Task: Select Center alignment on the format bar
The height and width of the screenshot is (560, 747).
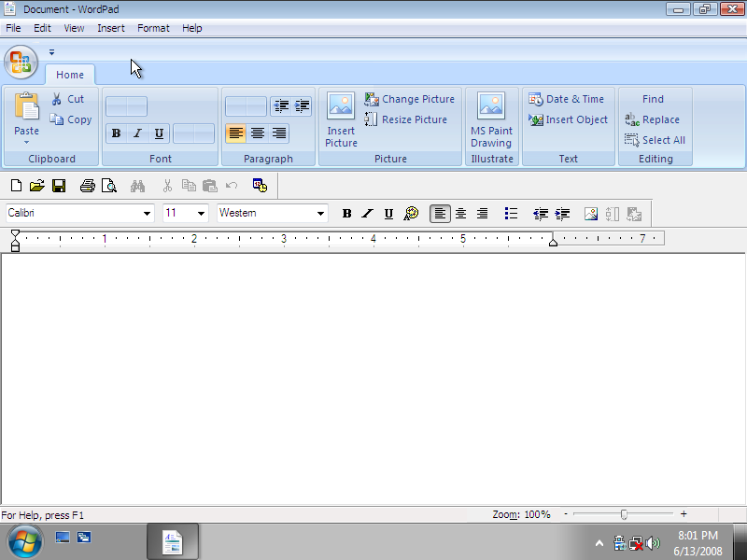Action: 460,214
